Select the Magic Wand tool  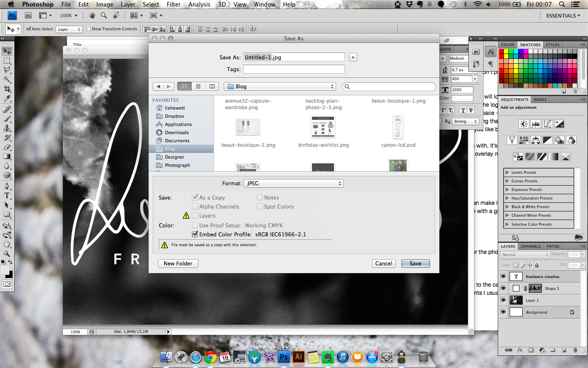(7, 79)
